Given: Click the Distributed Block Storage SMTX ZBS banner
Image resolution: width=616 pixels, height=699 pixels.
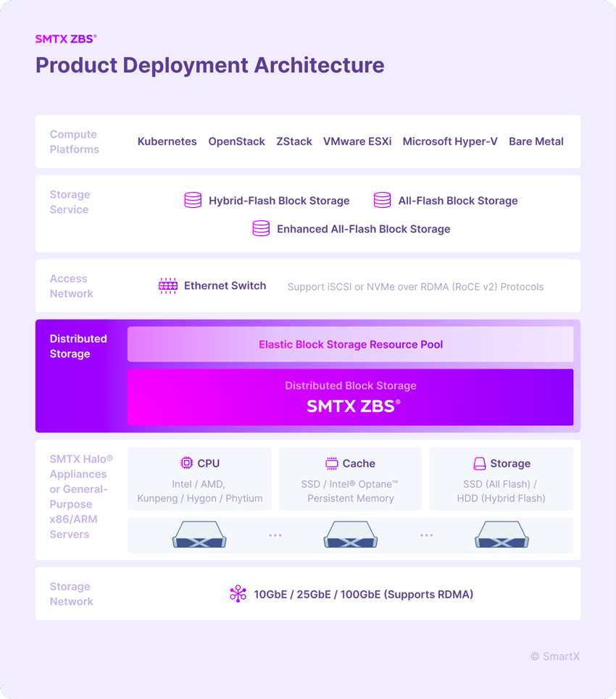Looking at the screenshot, I should pos(351,397).
